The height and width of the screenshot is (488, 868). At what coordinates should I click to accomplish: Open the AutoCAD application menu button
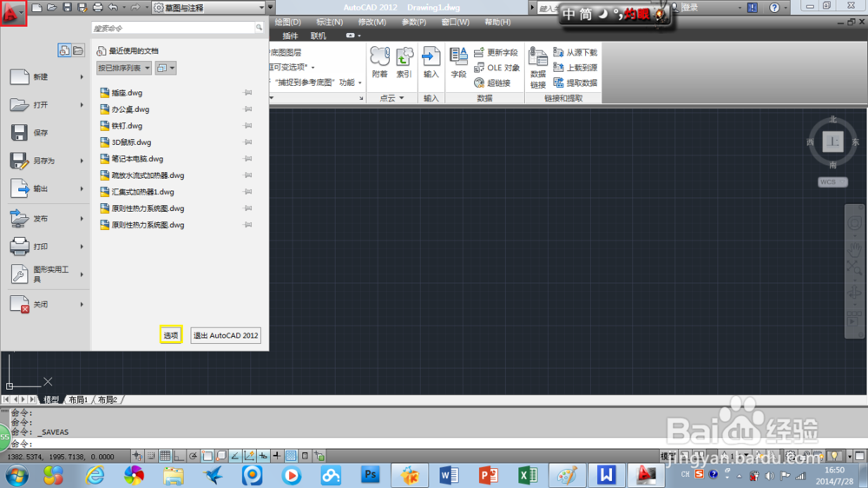coord(13,13)
